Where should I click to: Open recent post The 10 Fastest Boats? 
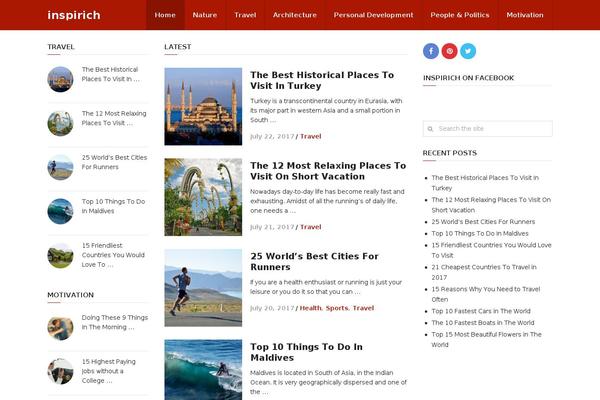coord(483,323)
